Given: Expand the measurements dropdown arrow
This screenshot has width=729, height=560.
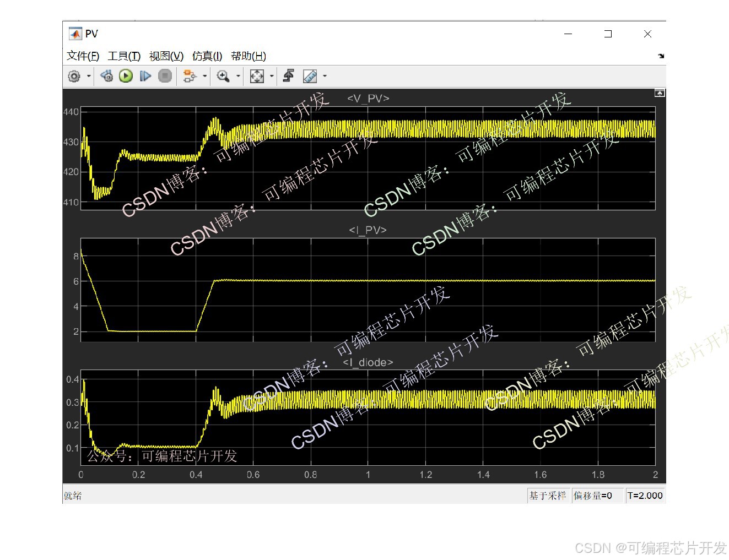Looking at the screenshot, I should pyautogui.click(x=325, y=76).
